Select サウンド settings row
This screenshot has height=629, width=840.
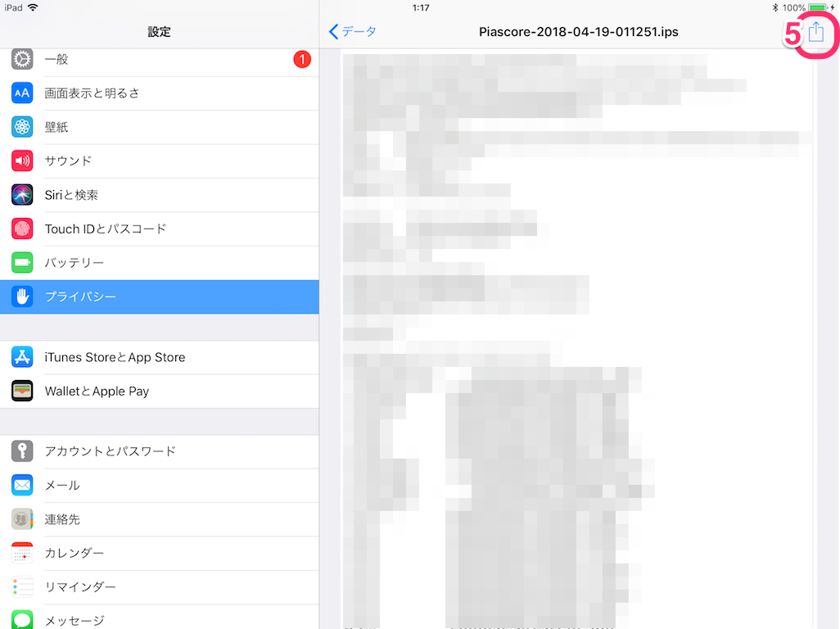[x=160, y=161]
